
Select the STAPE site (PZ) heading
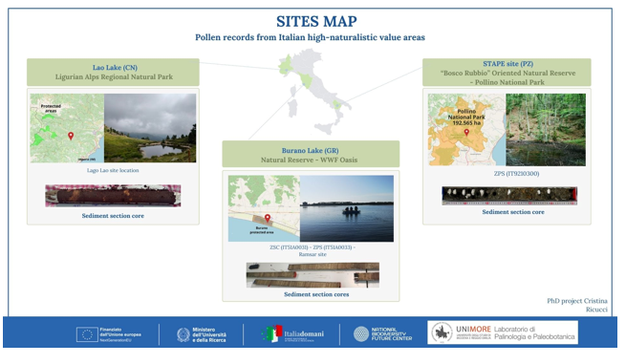(507, 63)
